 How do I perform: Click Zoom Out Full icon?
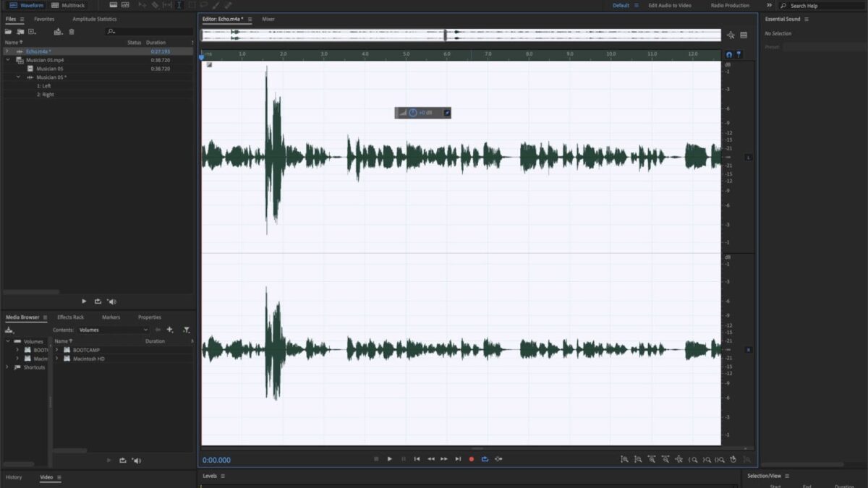679,459
